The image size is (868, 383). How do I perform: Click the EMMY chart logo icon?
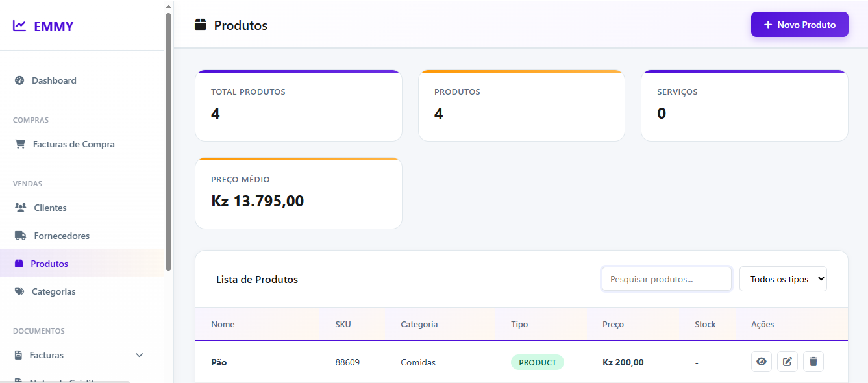click(19, 26)
